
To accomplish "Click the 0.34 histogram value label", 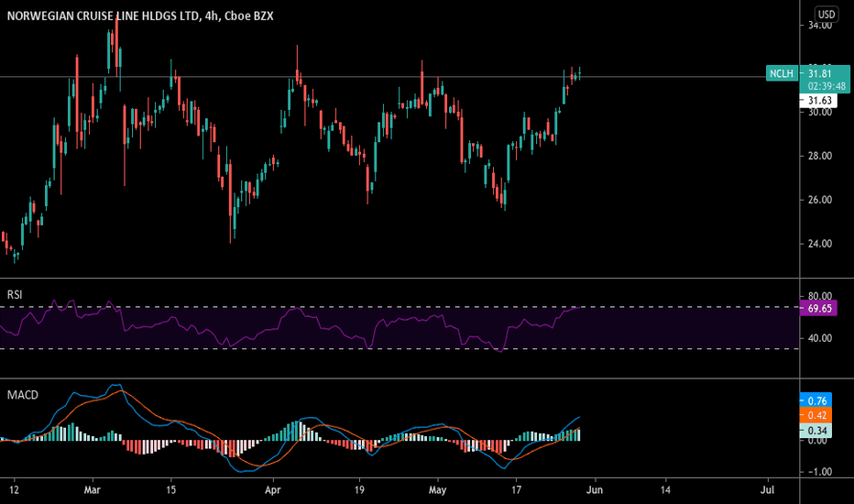I will coord(816,431).
